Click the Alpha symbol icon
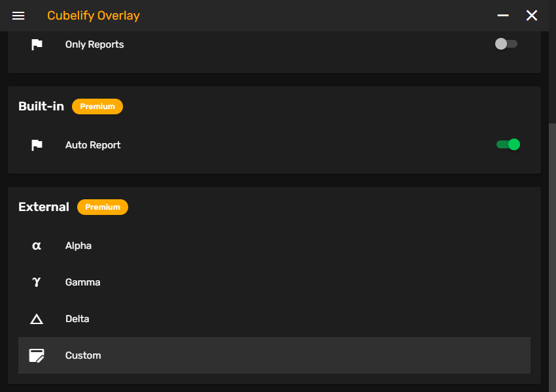The width and height of the screenshot is (556, 392). [37, 246]
